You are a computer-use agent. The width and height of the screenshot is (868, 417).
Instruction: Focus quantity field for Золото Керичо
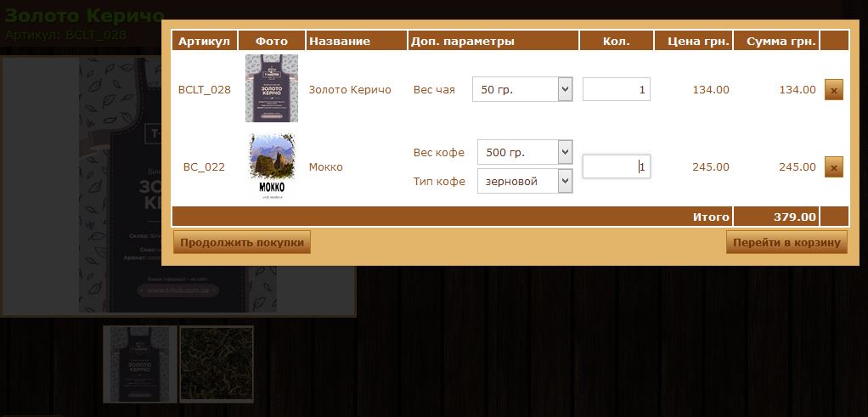click(x=616, y=89)
